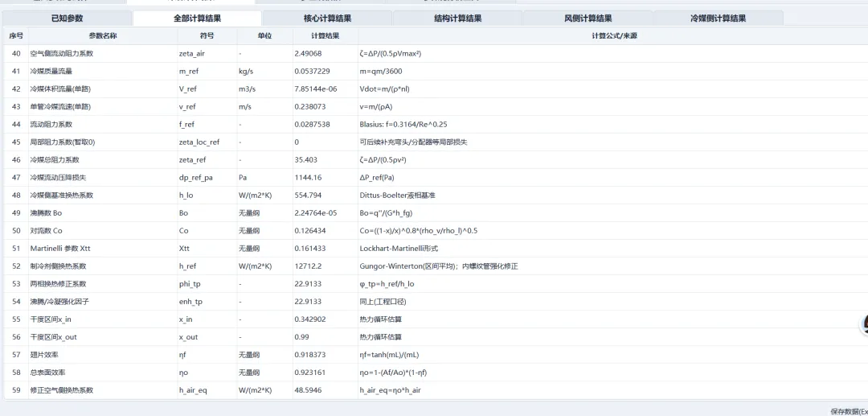Select row 冷媒侧基准换热系数
Image resolution: width=868 pixels, height=416 pixels.
(435, 196)
